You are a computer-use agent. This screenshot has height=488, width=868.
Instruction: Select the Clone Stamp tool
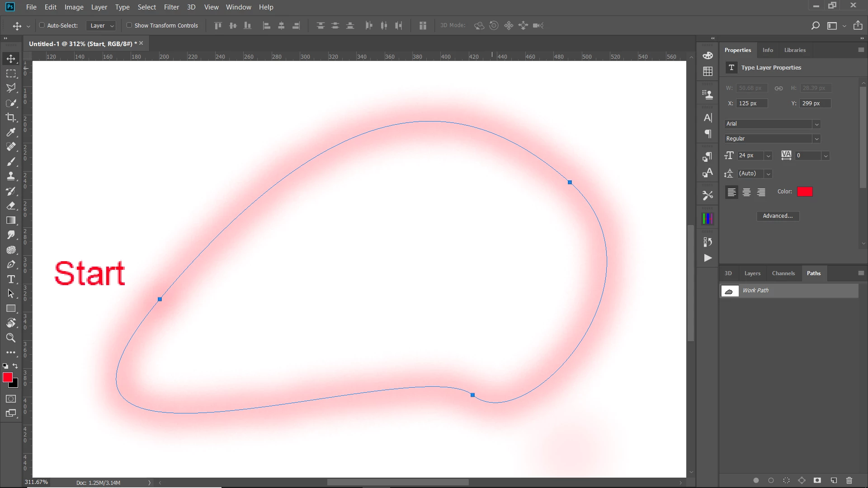click(11, 176)
